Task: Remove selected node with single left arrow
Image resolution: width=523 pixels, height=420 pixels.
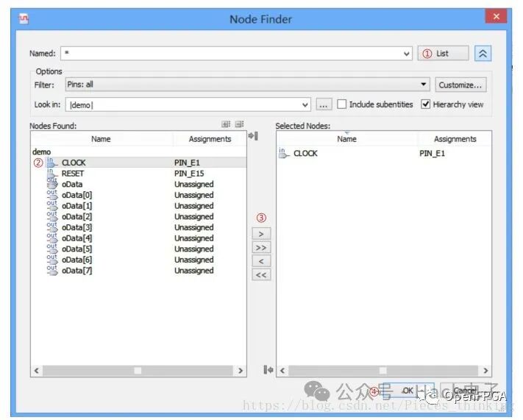Action: 261,261
